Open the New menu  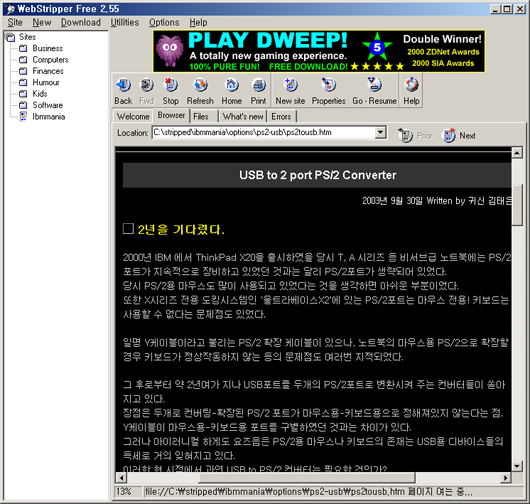click(42, 23)
